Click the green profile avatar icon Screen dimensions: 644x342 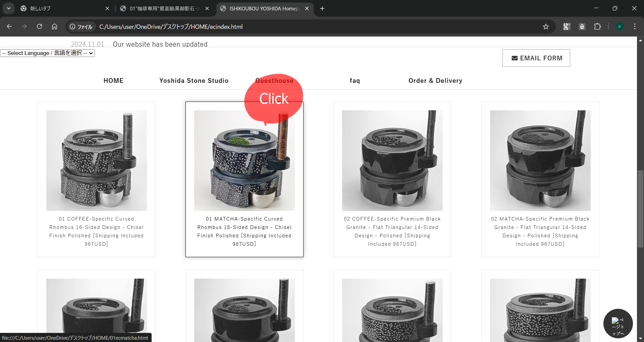[x=620, y=26]
